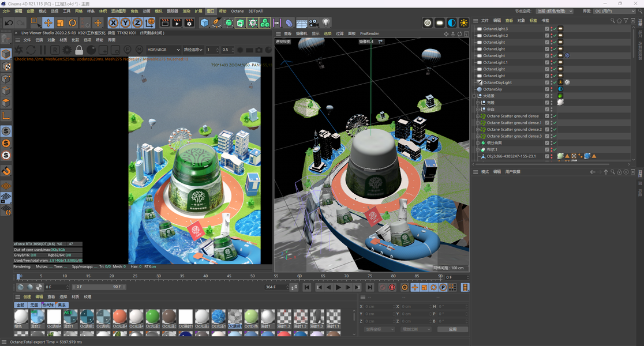Pause the Live Viewer render
644x346 pixels.
point(43,50)
